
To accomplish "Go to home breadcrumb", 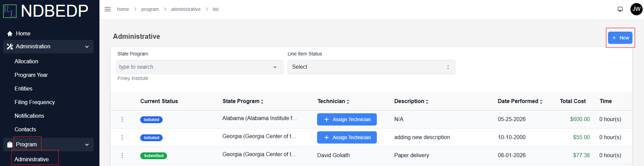I will coord(123,9).
